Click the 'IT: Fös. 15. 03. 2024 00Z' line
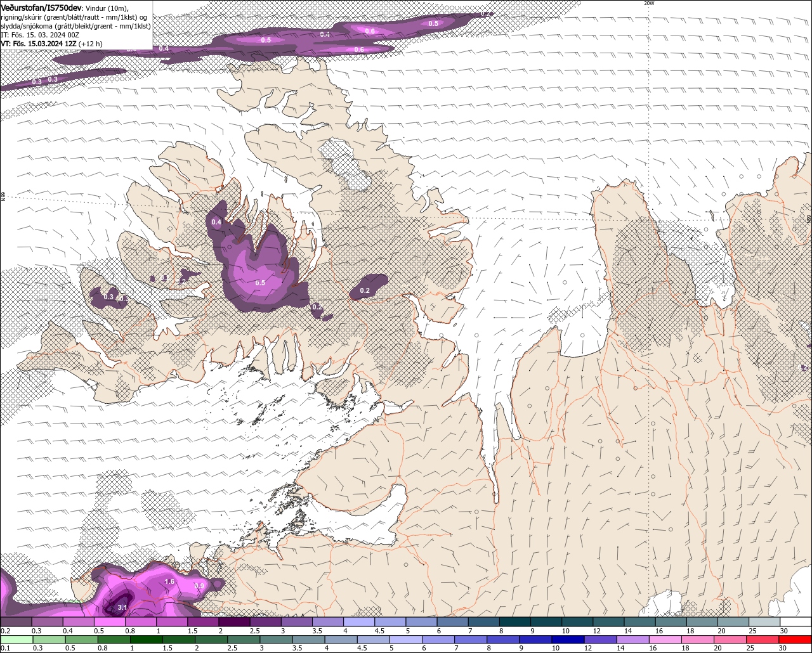812x653 pixels. click(40, 35)
